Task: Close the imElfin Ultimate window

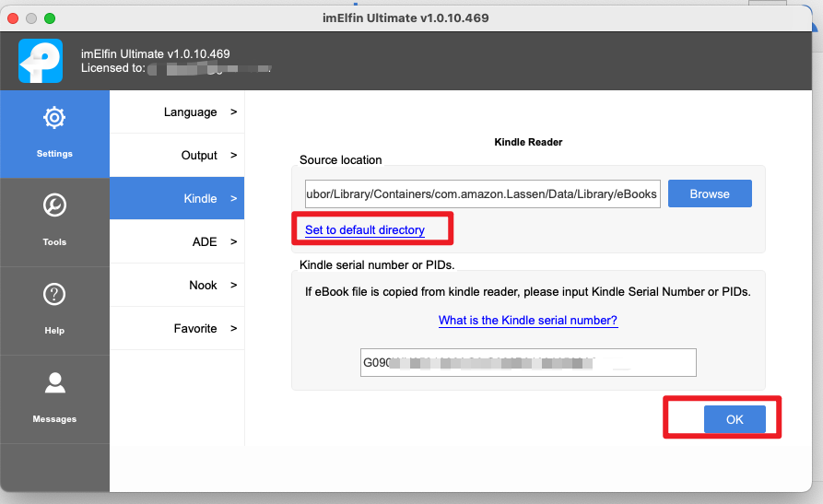Action: [x=13, y=18]
